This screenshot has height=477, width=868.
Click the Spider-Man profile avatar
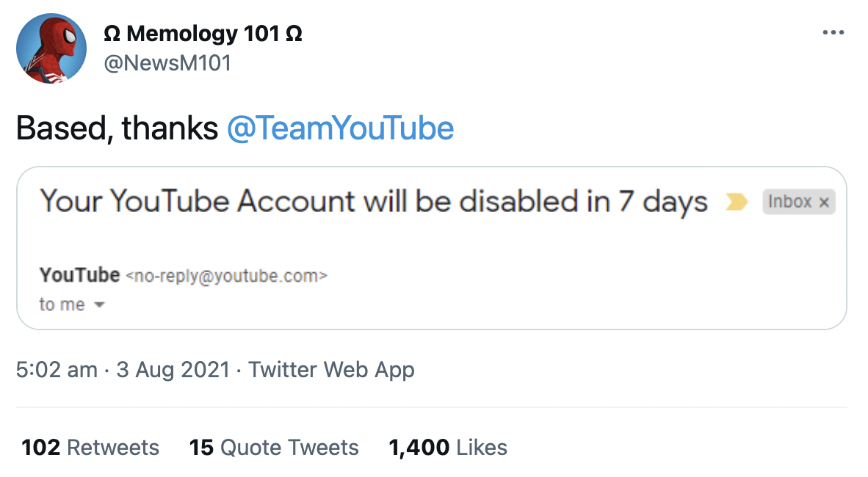51,48
